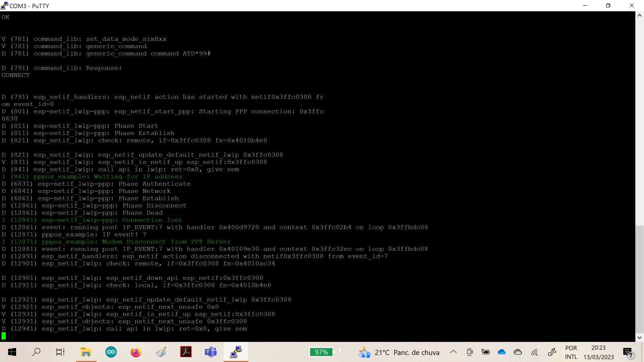Close the COM3 PuTTY window
Image resolution: width=644 pixels, height=362 pixels.
(x=632, y=6)
